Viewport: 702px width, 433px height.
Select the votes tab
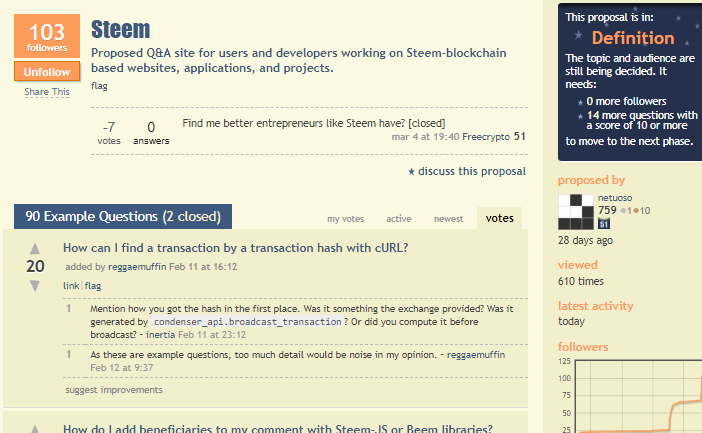500,218
